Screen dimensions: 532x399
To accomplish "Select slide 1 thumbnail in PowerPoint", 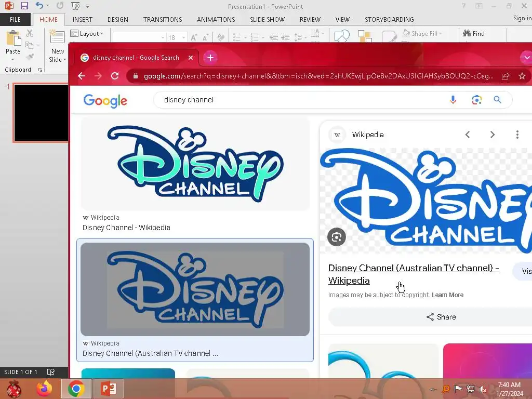I will 41,112.
